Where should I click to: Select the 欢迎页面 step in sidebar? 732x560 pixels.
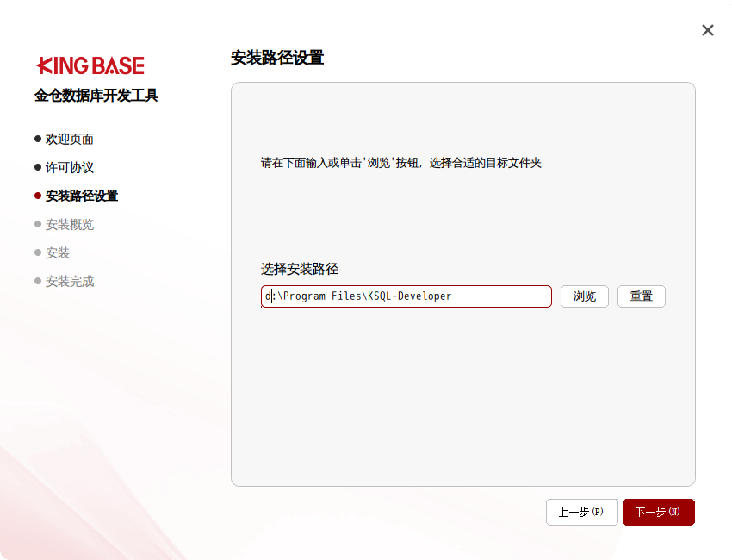69,139
